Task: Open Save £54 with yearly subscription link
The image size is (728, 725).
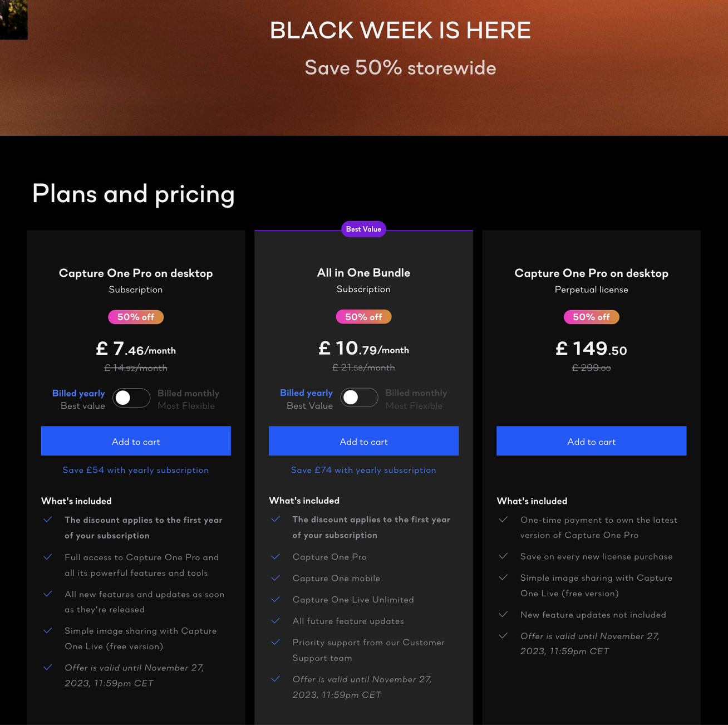Action: (136, 470)
